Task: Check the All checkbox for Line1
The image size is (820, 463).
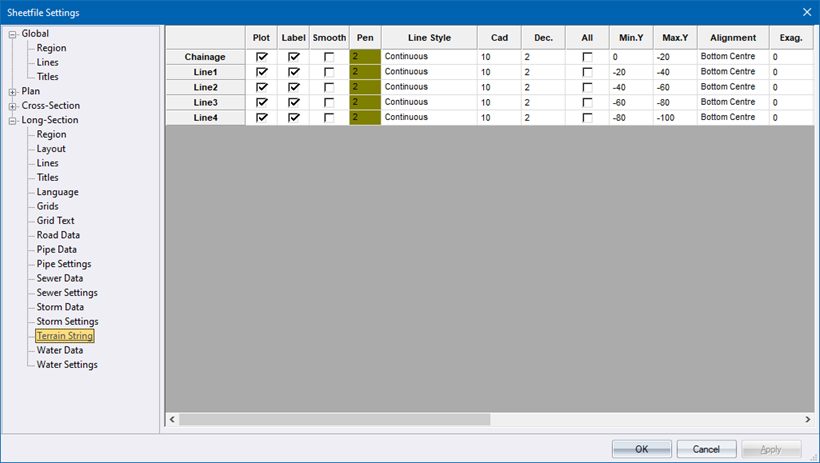Action: coord(587,72)
